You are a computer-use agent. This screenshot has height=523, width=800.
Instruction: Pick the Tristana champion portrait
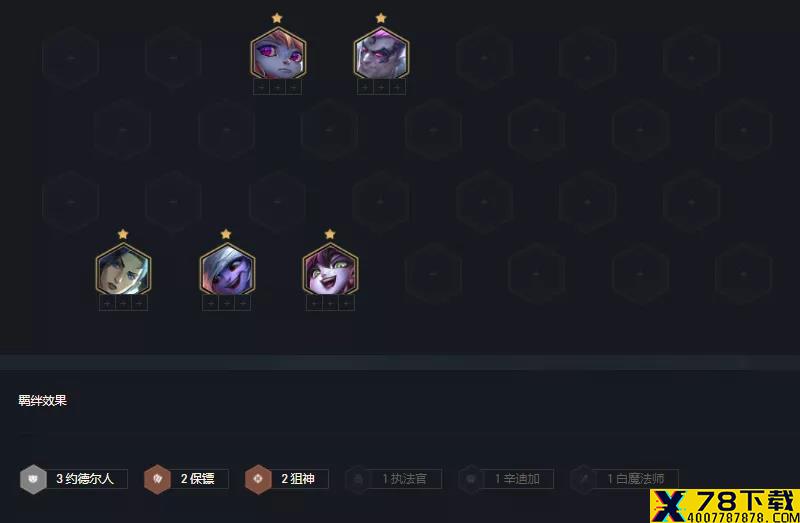227,269
